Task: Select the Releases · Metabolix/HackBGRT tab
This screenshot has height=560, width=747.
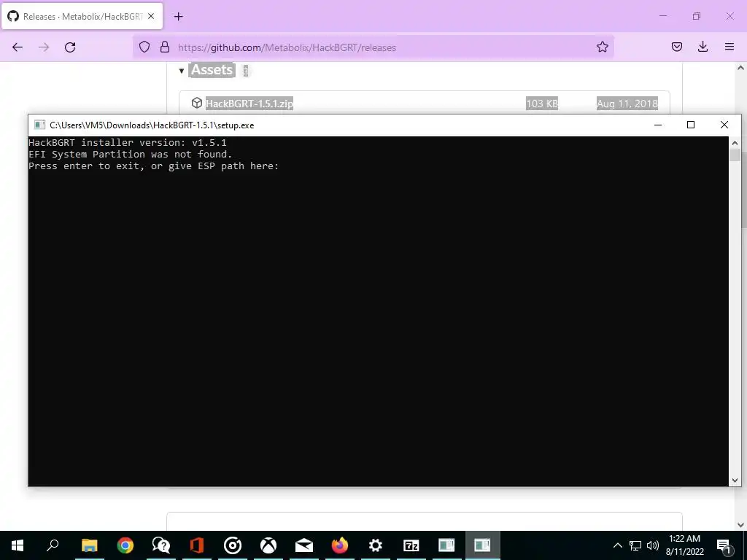Action: [82, 16]
